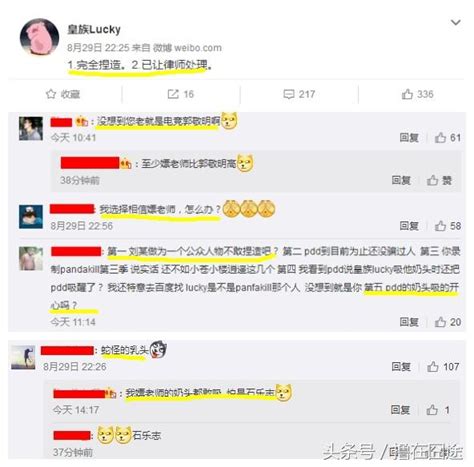Open the 皇族Lucky username link

[94, 29]
